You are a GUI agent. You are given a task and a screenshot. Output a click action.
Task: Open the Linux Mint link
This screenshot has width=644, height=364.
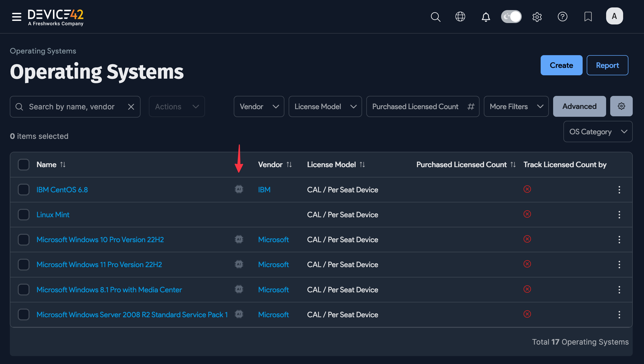click(53, 214)
